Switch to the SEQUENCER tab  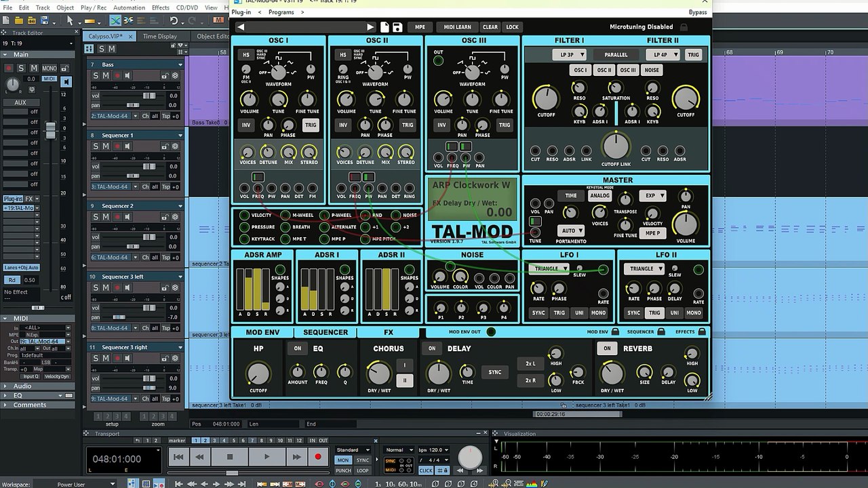click(325, 332)
